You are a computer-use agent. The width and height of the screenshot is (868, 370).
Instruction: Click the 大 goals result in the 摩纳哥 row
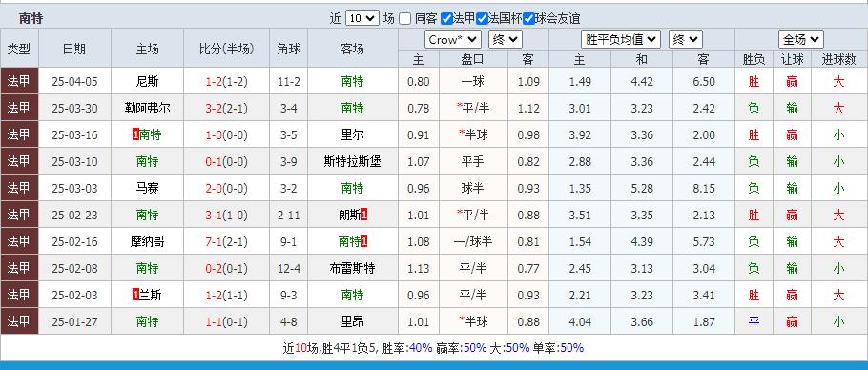tap(838, 241)
